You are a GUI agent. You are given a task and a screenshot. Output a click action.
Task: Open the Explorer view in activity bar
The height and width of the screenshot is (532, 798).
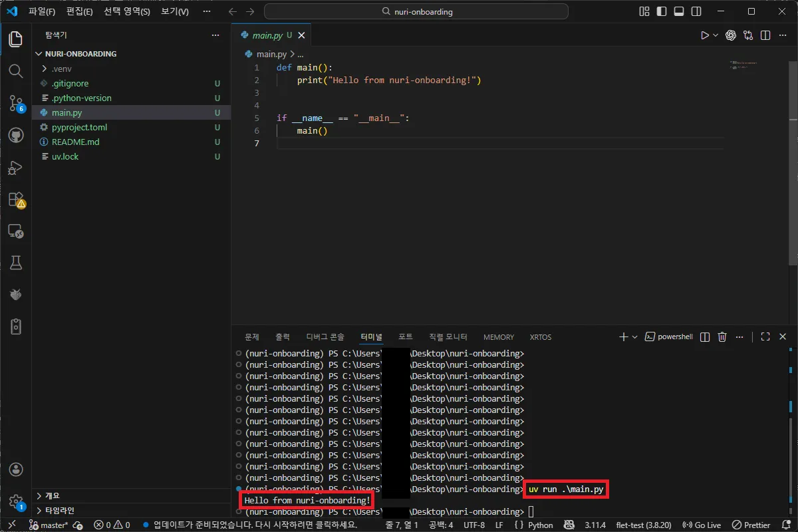pos(15,39)
